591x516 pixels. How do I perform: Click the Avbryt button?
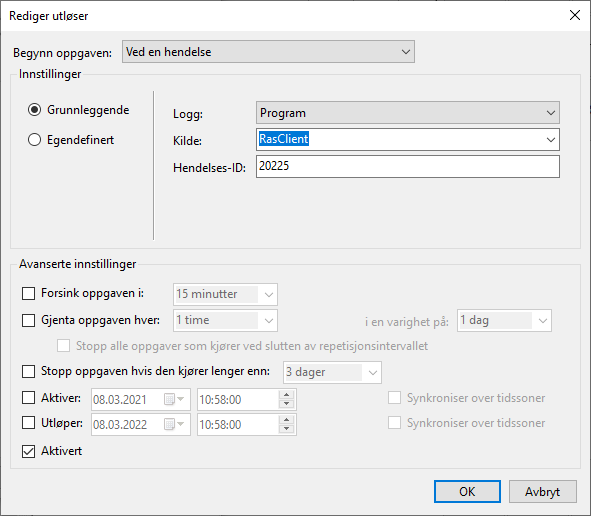tap(543, 492)
